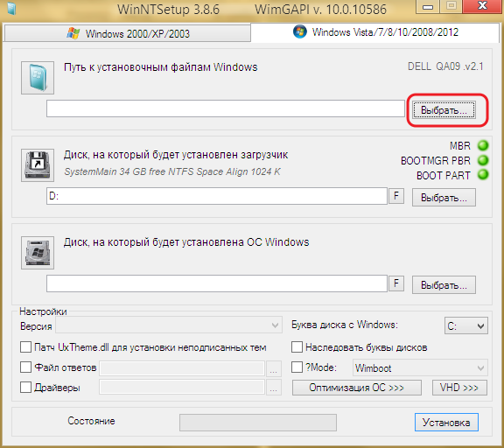Click browse button for Файл ответов

click(274, 368)
